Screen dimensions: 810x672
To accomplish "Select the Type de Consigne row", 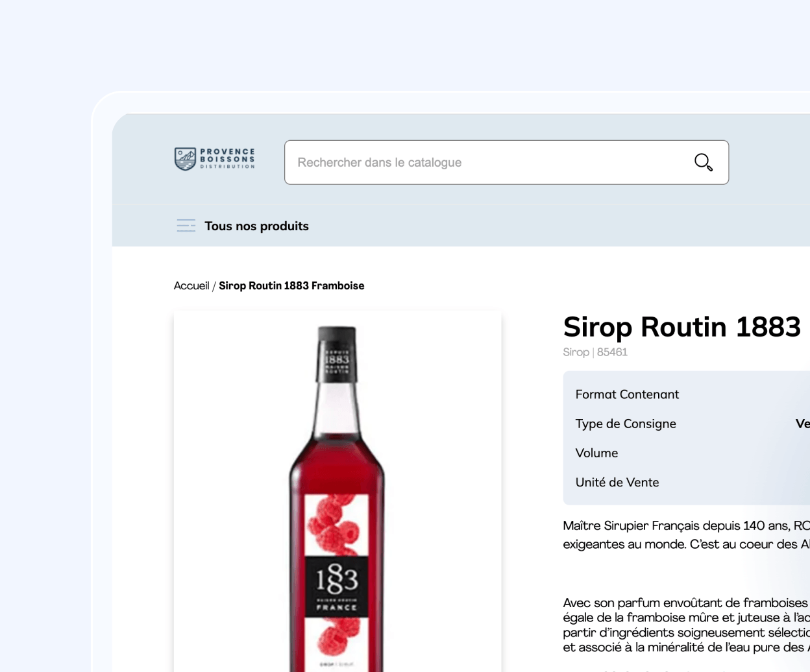I will click(x=687, y=424).
